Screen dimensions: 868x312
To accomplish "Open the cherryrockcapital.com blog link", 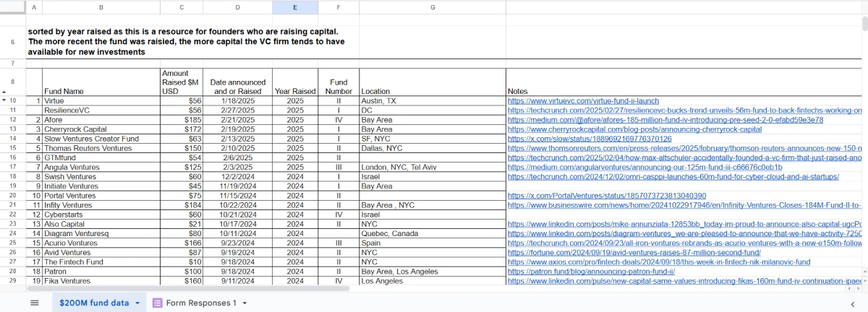I will [x=634, y=129].
